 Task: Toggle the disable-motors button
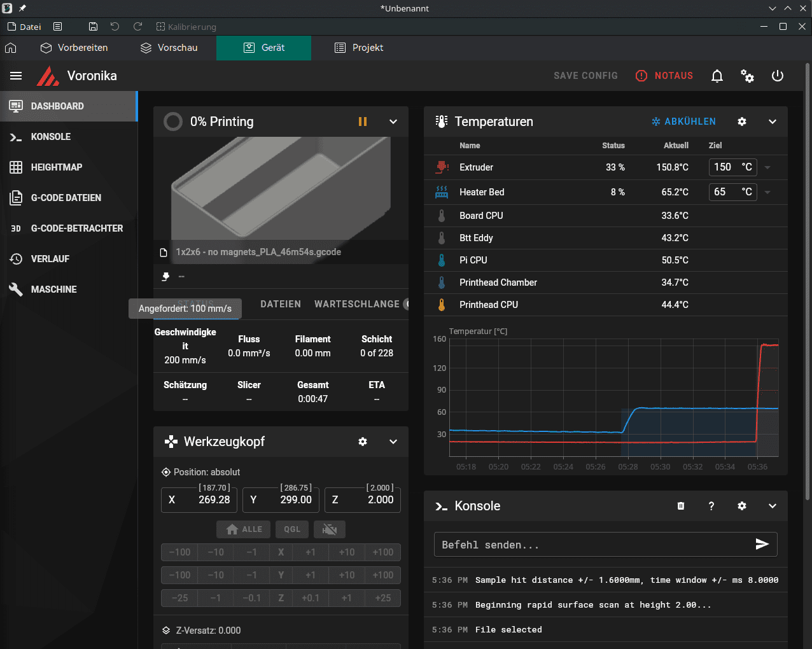(330, 529)
